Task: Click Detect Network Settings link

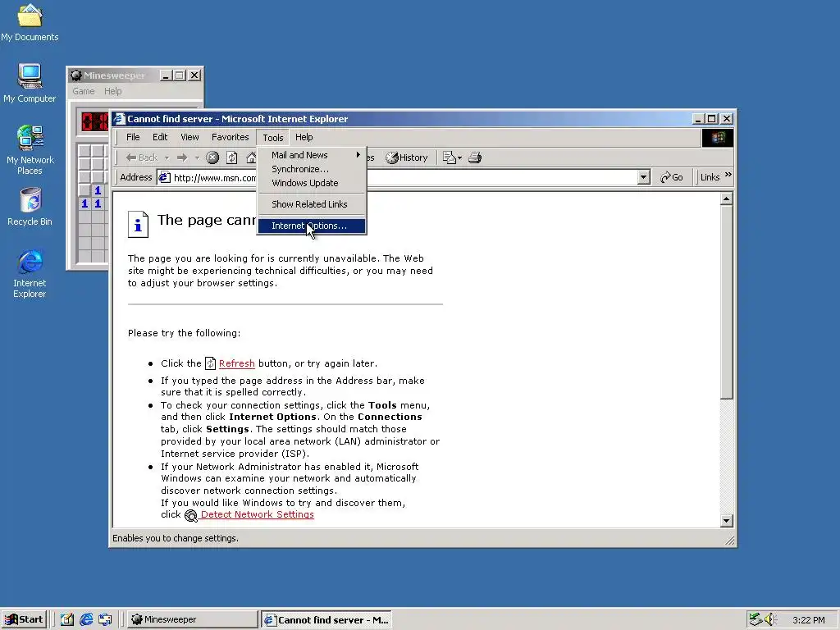Action: pyautogui.click(x=257, y=514)
